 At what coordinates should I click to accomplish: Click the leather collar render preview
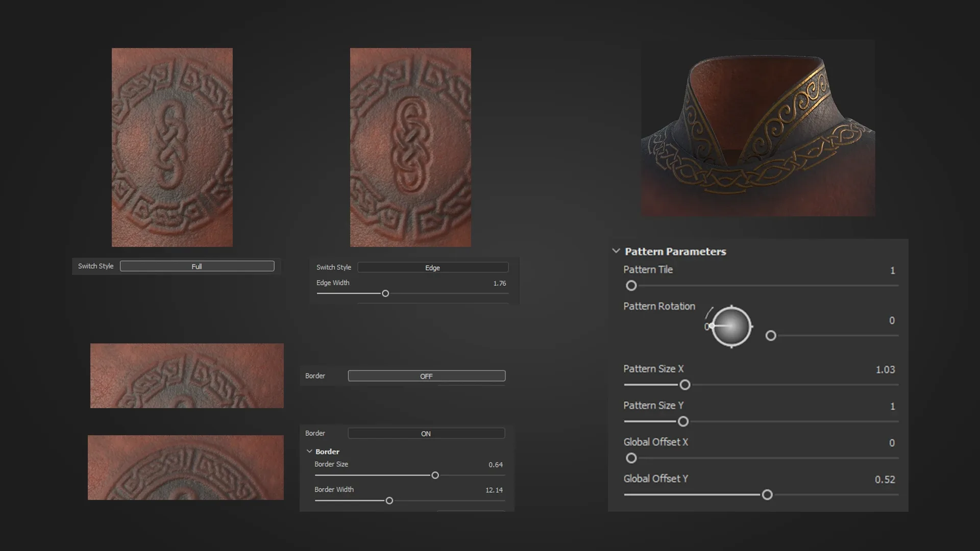758,128
